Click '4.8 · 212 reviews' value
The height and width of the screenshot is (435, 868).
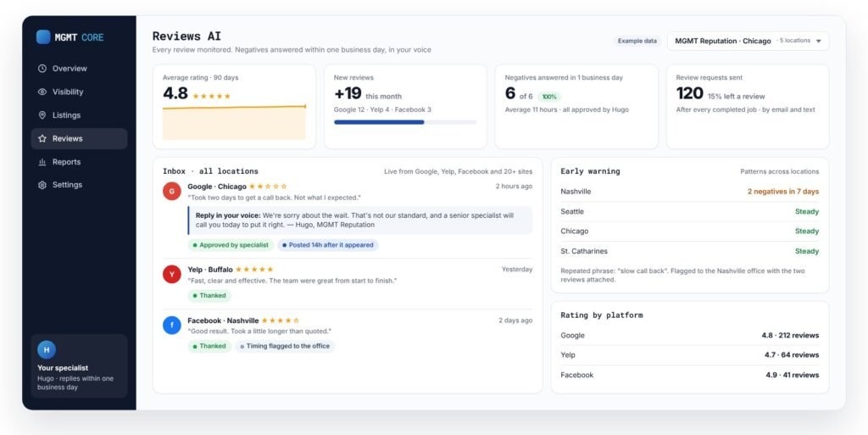click(x=790, y=336)
